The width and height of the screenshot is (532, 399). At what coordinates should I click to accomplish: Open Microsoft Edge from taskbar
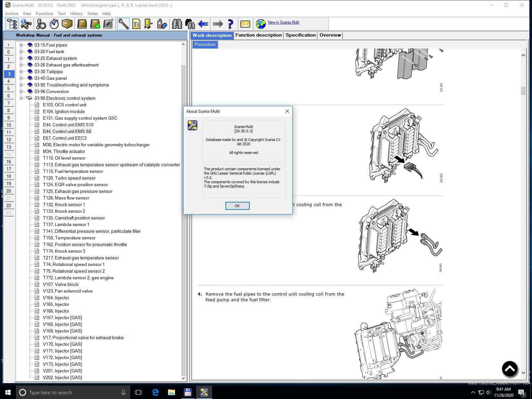[155, 392]
